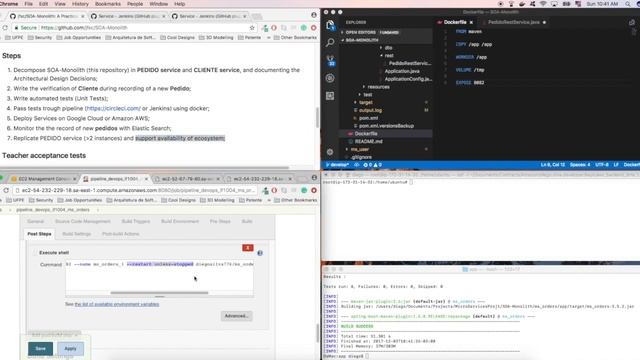Reload the GitHub page in top Chrome window
This screenshot has height=360, width=640.
[5, 28]
